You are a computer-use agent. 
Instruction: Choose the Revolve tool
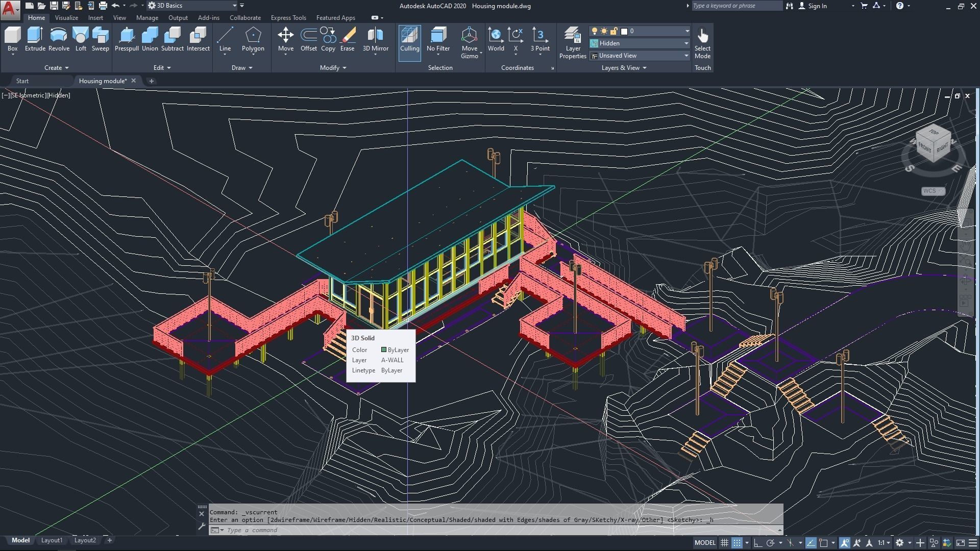59,39
